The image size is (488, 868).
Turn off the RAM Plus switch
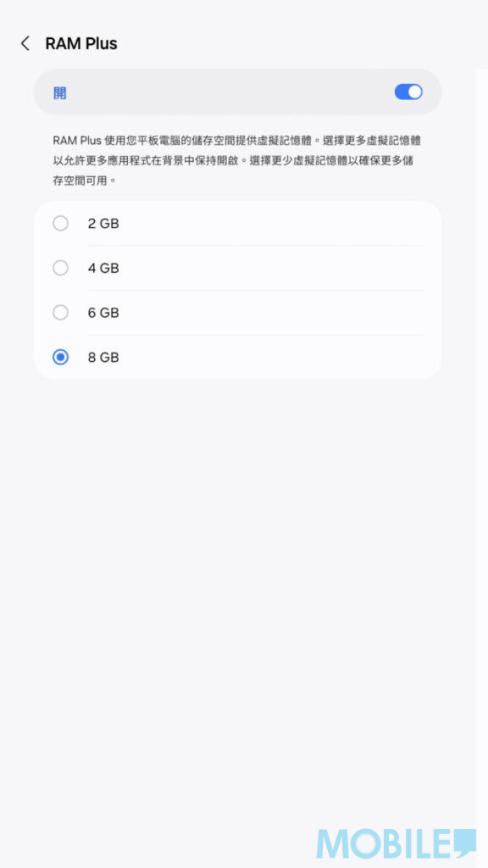coord(408,92)
